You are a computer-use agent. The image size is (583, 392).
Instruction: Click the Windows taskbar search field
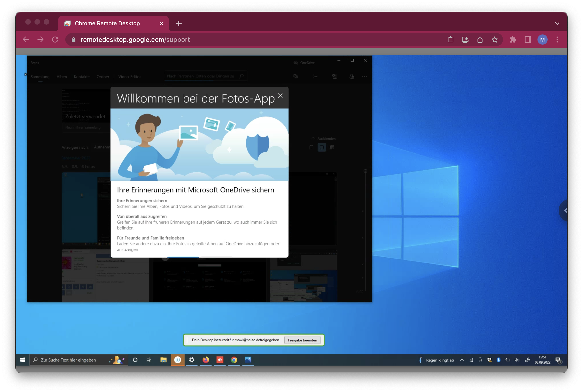pos(73,360)
